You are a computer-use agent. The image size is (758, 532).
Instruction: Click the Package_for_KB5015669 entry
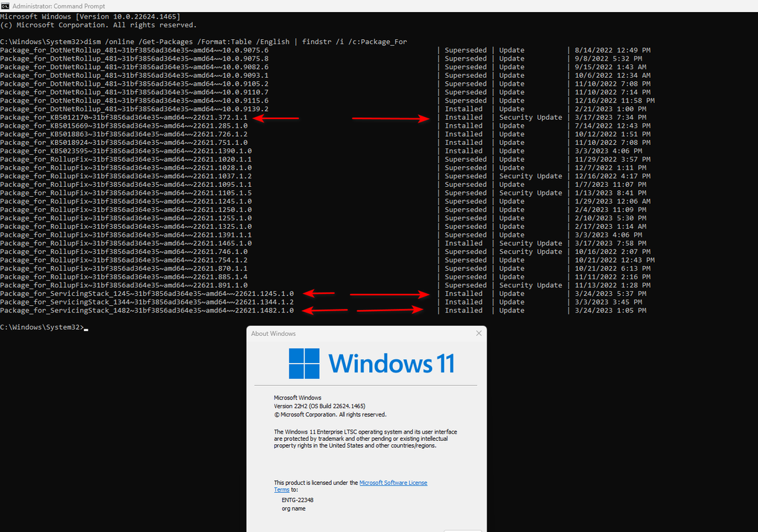[124, 126]
